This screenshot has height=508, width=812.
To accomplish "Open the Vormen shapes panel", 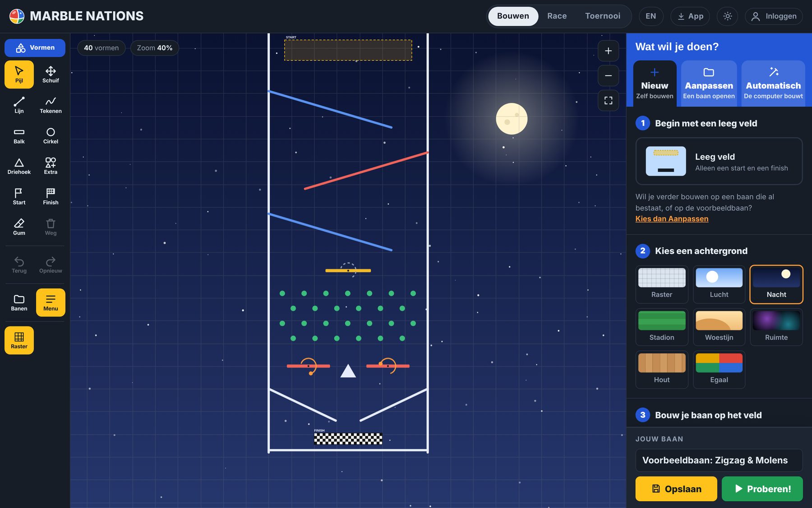I will (x=35, y=48).
